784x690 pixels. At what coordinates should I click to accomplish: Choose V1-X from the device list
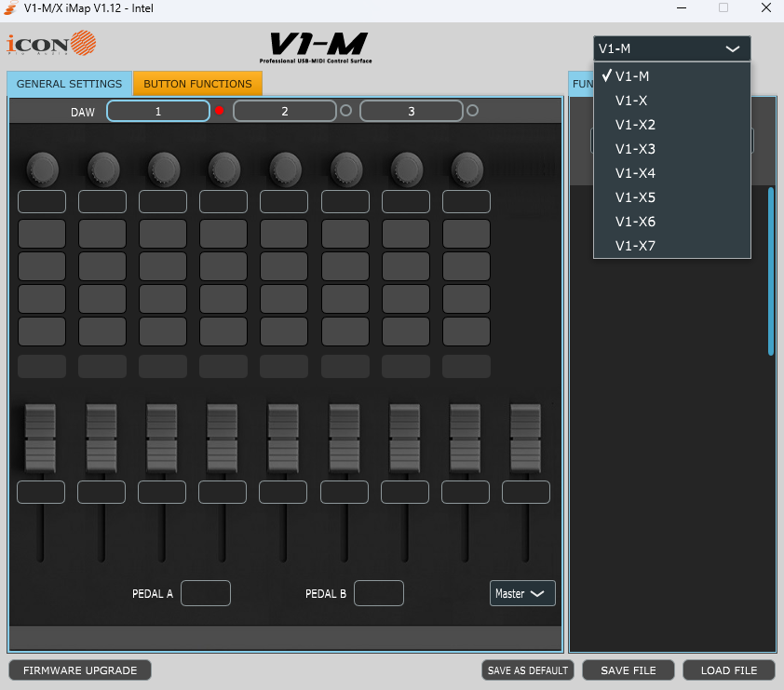(672, 101)
